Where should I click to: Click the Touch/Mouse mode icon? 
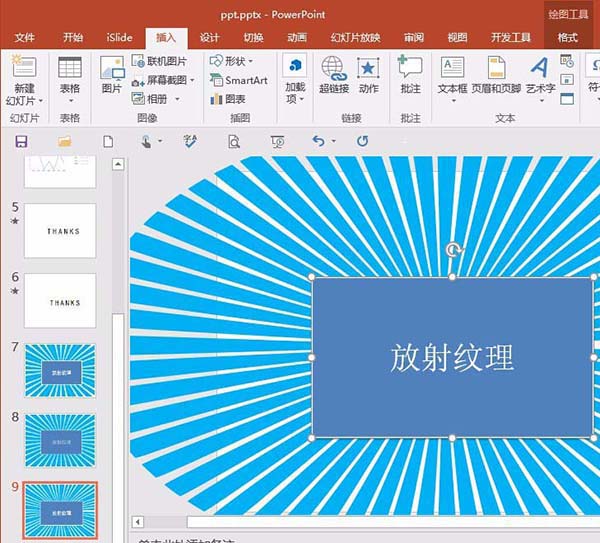coord(146,142)
